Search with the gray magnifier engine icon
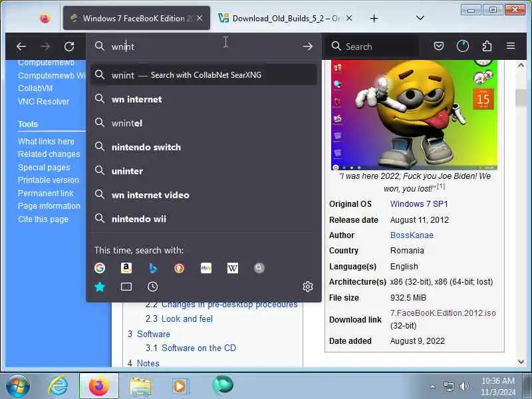 (259, 268)
